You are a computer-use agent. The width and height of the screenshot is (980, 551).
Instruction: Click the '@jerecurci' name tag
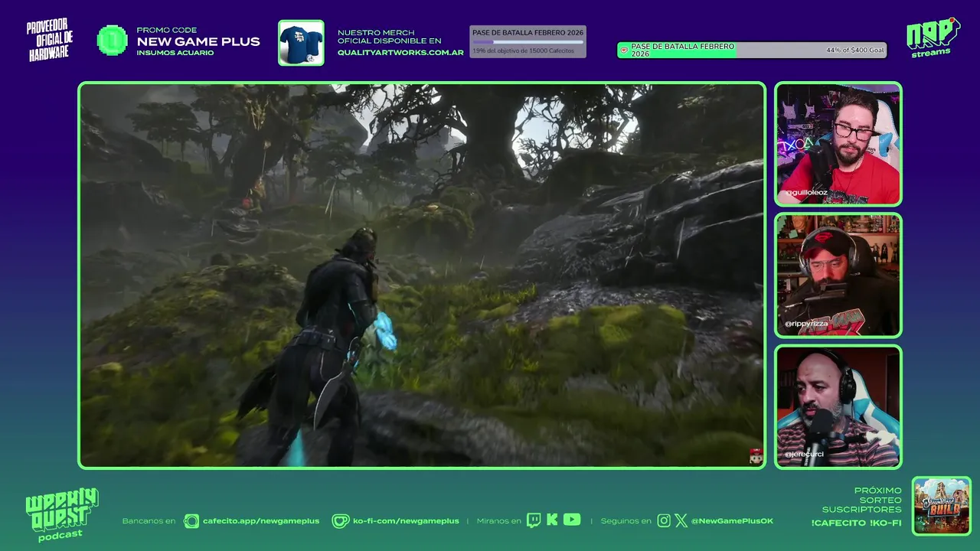click(804, 455)
